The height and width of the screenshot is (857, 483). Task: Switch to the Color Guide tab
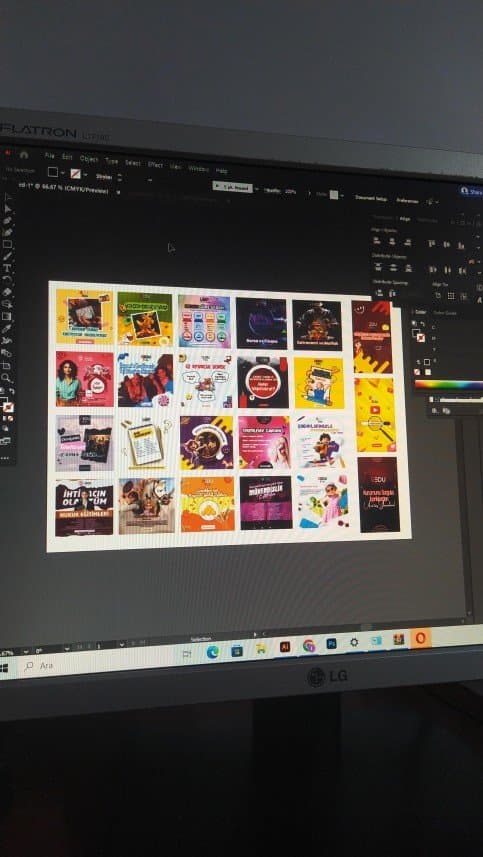pyautogui.click(x=444, y=313)
